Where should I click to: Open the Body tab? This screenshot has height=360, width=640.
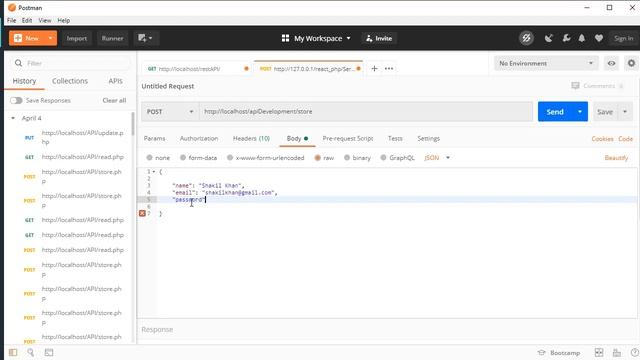(297, 139)
